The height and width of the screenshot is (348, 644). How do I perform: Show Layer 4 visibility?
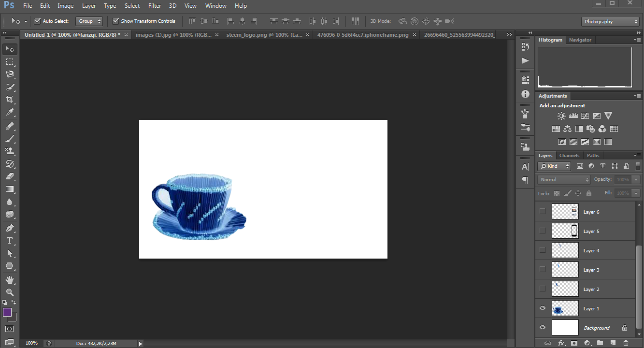coord(542,250)
